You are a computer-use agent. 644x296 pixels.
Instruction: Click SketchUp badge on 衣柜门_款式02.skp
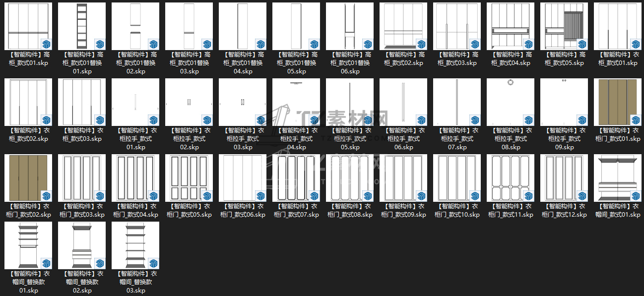46,196
